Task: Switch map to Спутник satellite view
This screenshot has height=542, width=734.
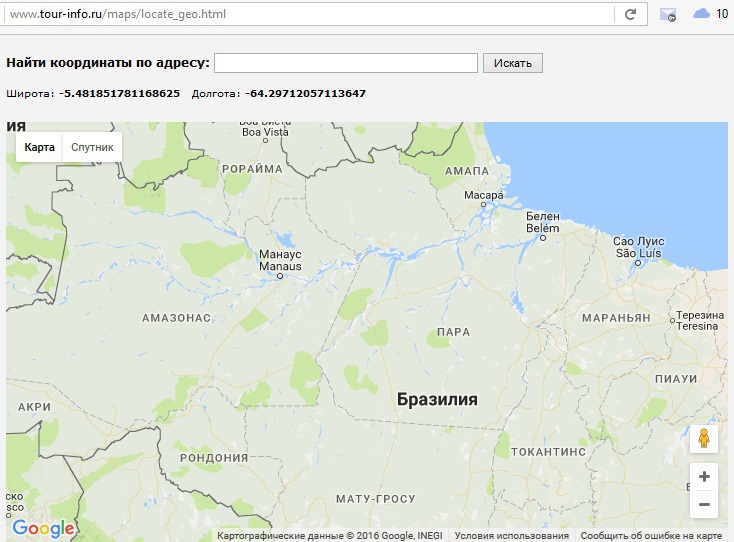Action: click(92, 147)
